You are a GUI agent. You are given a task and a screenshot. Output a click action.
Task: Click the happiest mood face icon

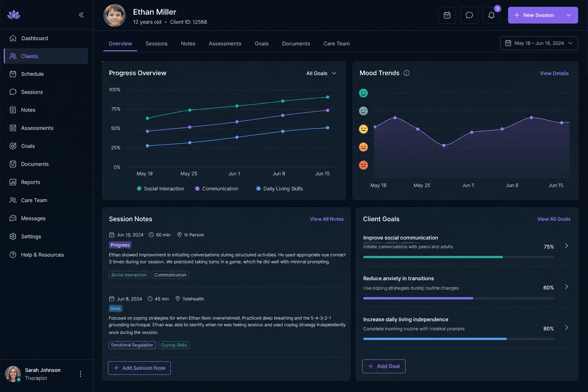click(363, 93)
